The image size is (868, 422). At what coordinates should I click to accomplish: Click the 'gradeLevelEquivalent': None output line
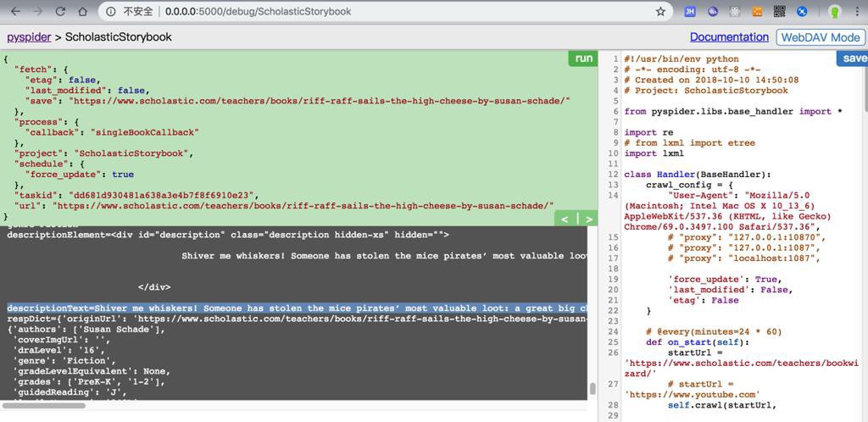pyautogui.click(x=92, y=371)
